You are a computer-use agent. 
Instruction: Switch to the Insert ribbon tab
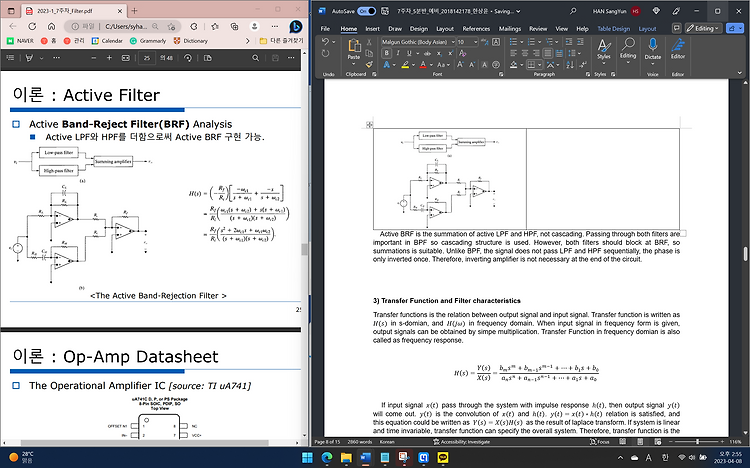click(372, 29)
